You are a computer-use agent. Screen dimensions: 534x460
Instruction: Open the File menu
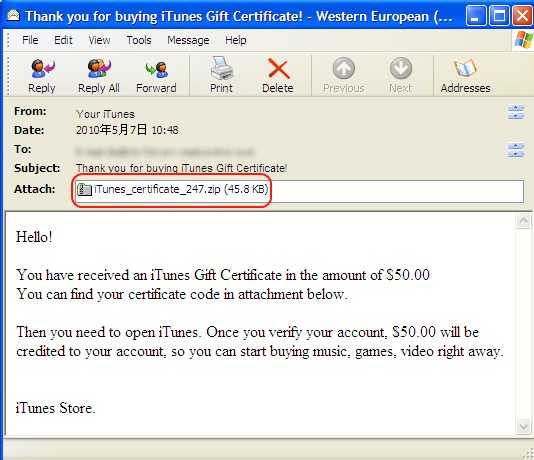point(30,40)
